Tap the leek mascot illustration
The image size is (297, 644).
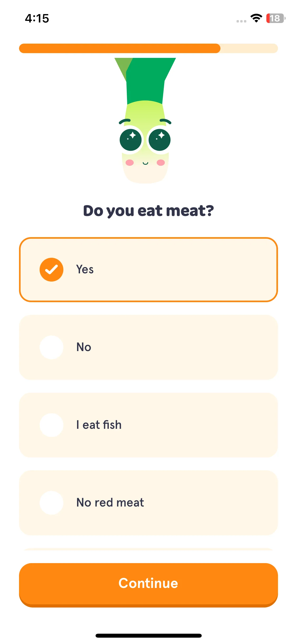tap(145, 121)
